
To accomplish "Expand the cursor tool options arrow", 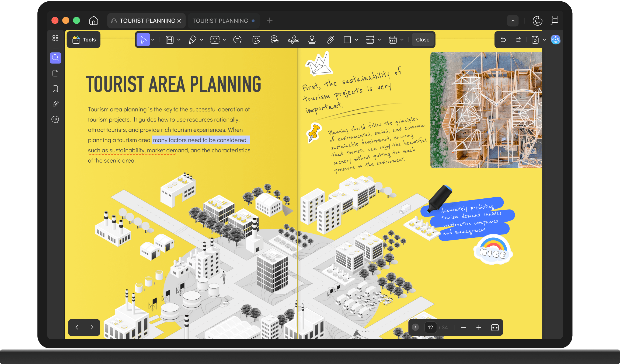I will click(153, 40).
